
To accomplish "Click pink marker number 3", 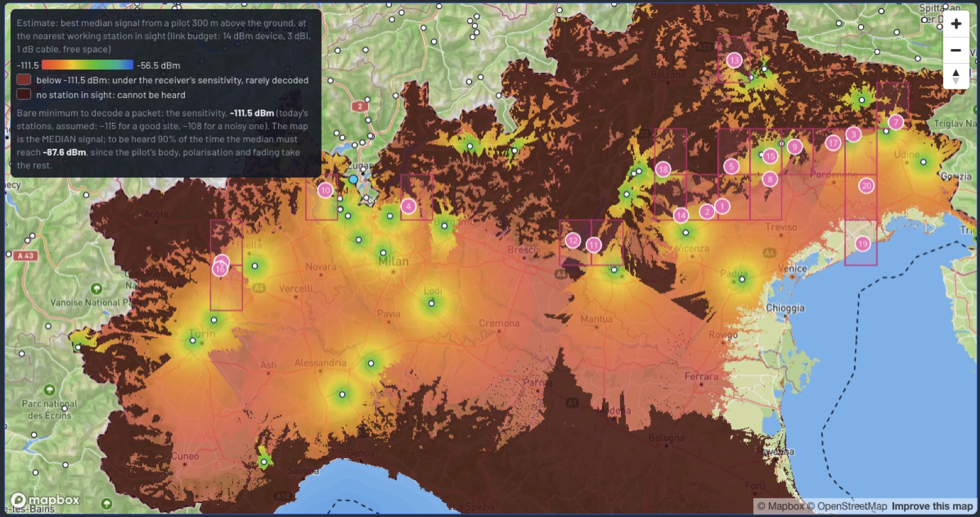I will coord(853,134).
